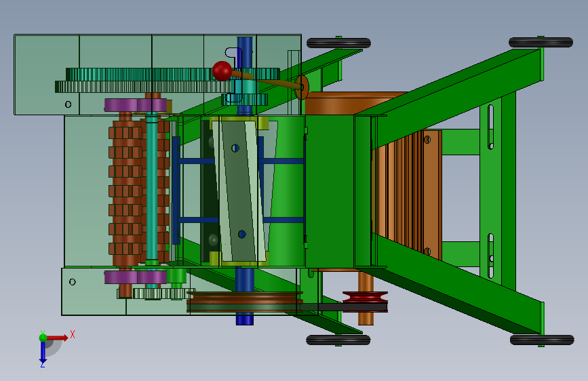Pick the lower blue bolt on the tapered plate
Viewport: 588px width, 381px height.
242,235
